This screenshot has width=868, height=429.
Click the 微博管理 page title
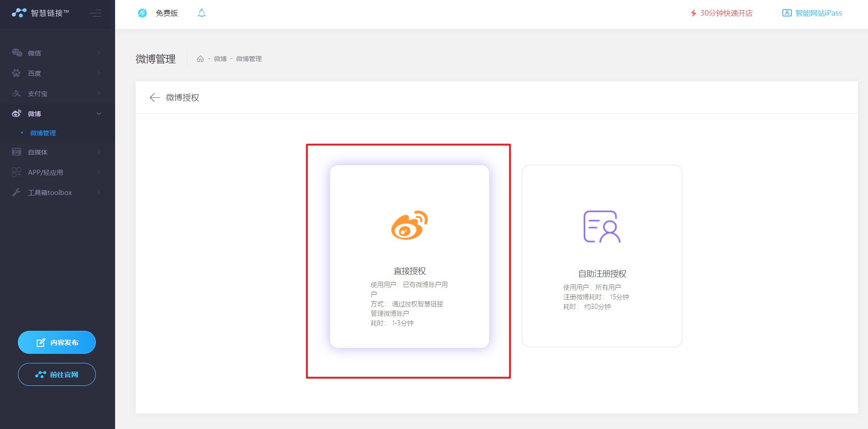[156, 59]
